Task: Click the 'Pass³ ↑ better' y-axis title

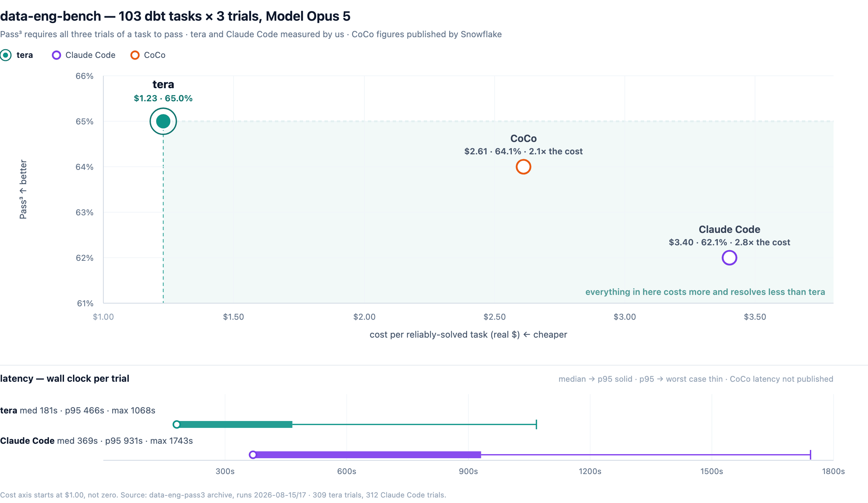Action: pyautogui.click(x=23, y=189)
